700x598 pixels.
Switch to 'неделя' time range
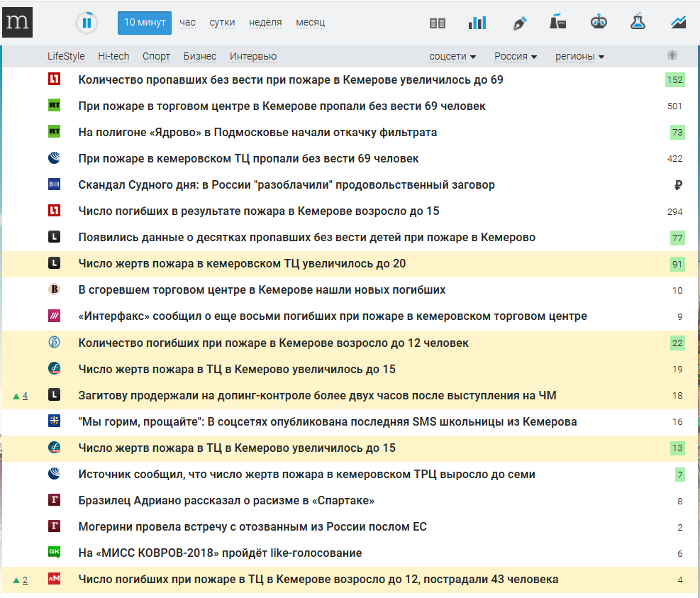tap(265, 22)
